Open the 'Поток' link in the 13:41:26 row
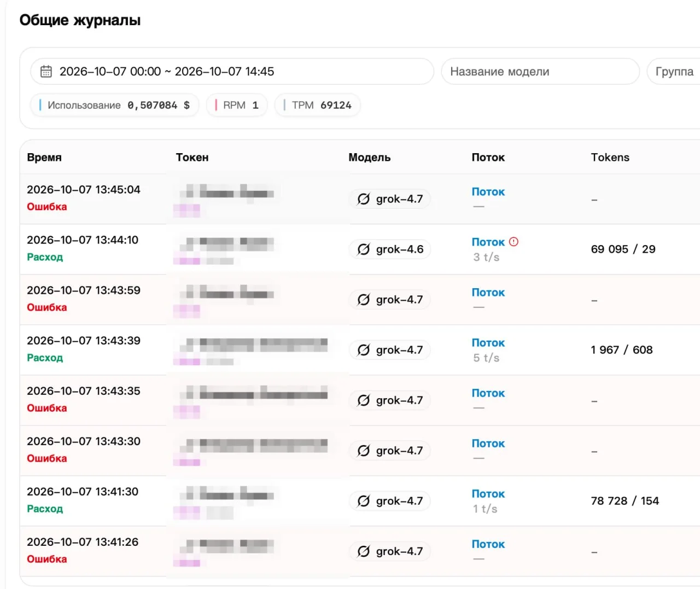 [x=488, y=544]
